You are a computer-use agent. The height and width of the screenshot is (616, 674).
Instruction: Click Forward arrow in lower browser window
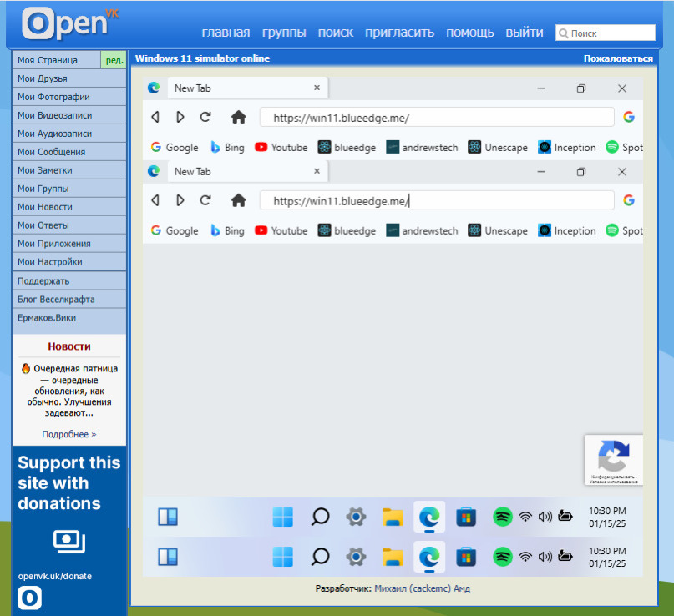point(180,200)
